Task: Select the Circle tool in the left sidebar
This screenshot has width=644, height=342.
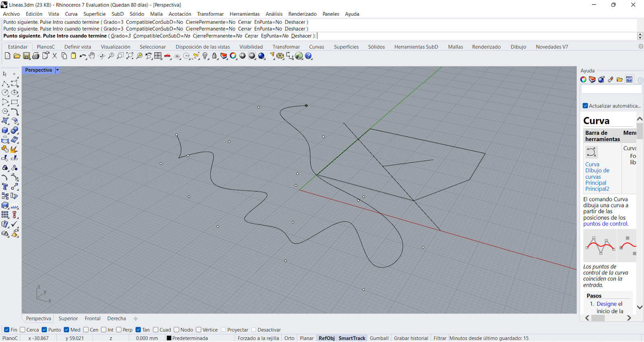Action: pos(5,93)
